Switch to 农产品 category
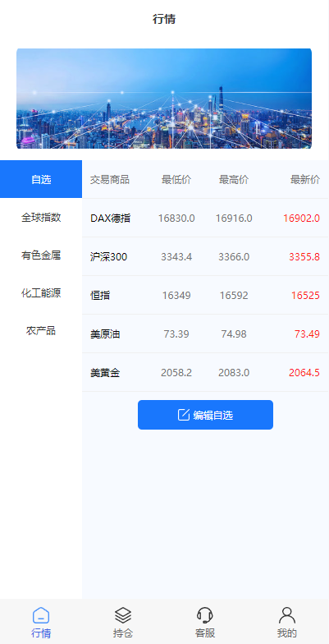329x644 pixels. [x=41, y=330]
